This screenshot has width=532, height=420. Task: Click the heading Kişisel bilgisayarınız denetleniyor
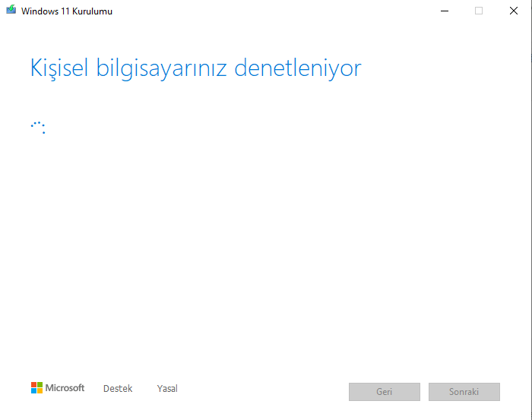[196, 68]
